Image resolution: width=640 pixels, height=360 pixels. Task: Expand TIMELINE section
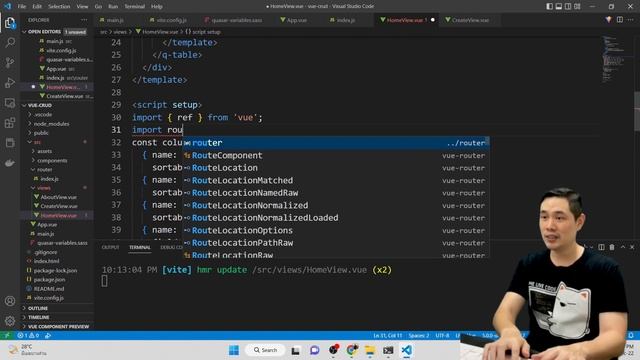pos(39,317)
